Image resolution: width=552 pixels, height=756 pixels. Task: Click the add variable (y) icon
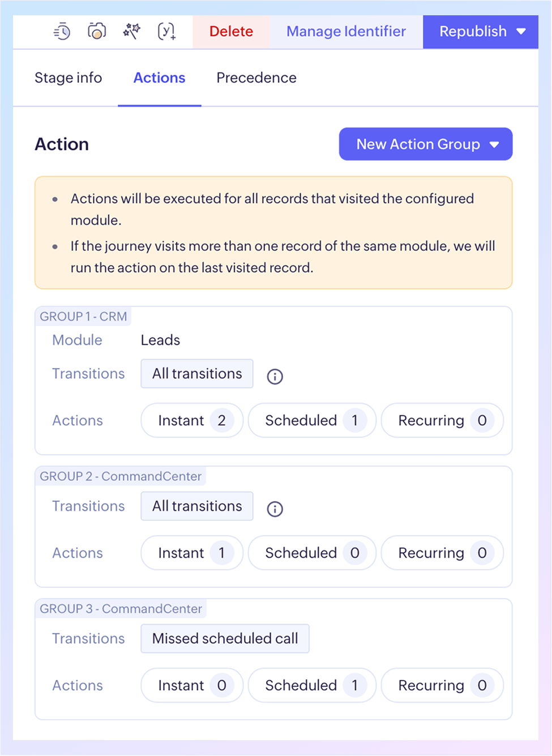(166, 31)
